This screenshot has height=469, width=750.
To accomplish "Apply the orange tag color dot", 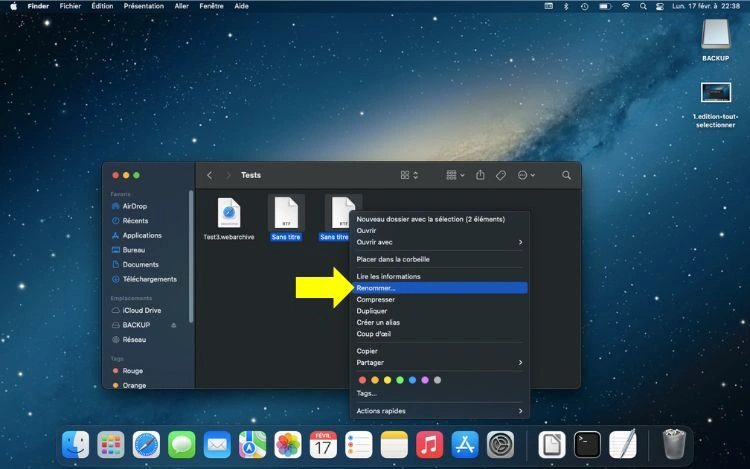I will (x=375, y=380).
